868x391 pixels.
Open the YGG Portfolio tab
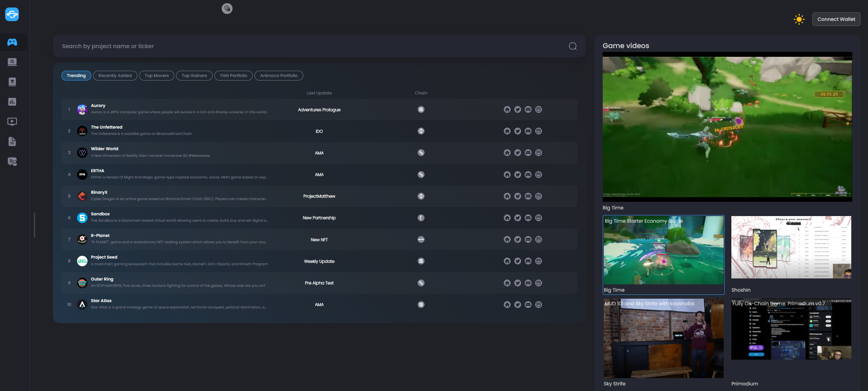click(x=233, y=76)
